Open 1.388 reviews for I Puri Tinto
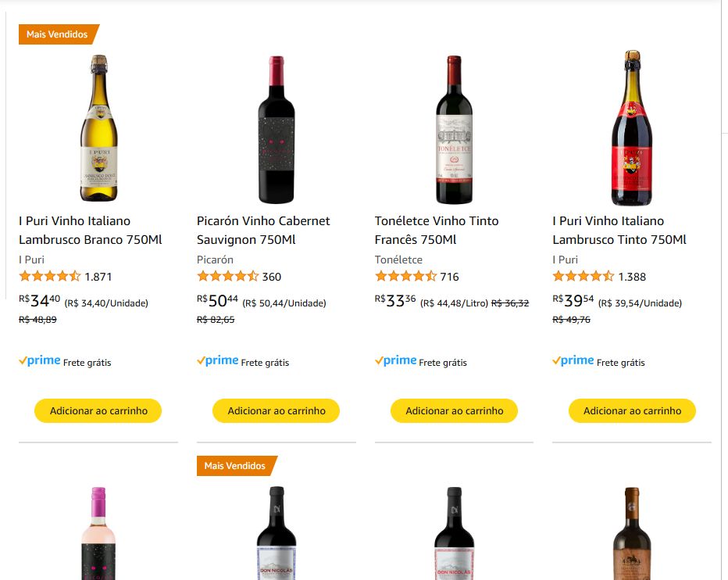 click(x=632, y=277)
